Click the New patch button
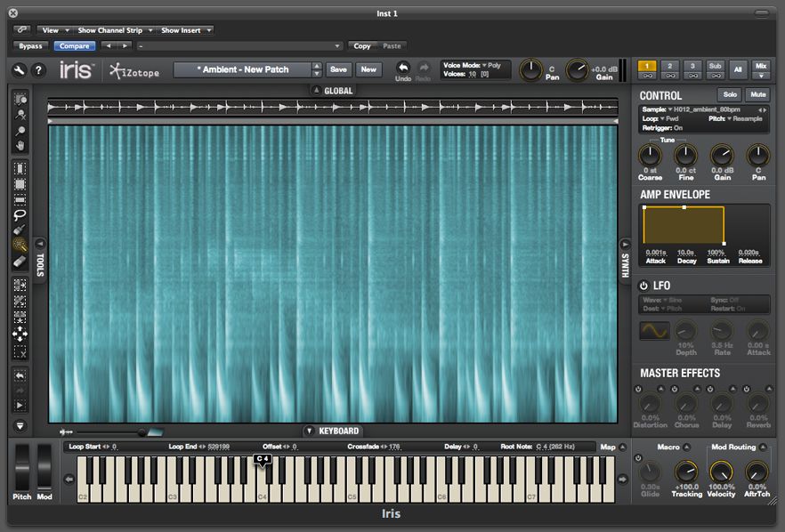 (368, 69)
